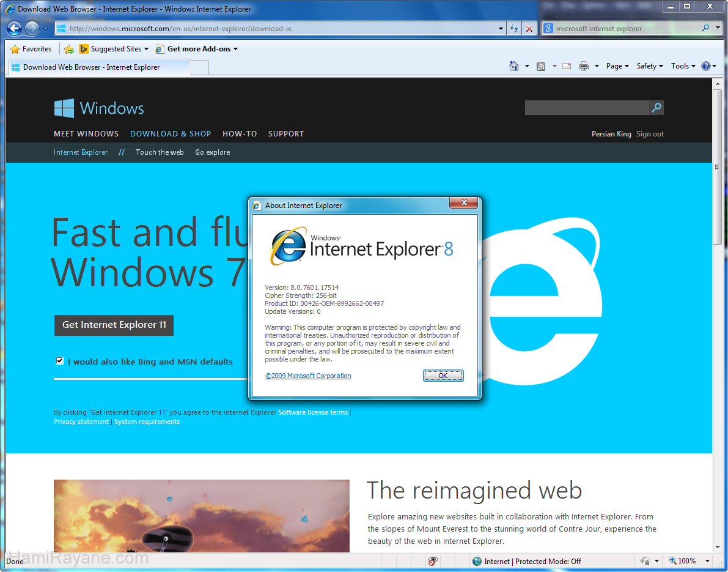728x572 pixels.
Task: Open the Software license terms link
Action: tap(313, 412)
